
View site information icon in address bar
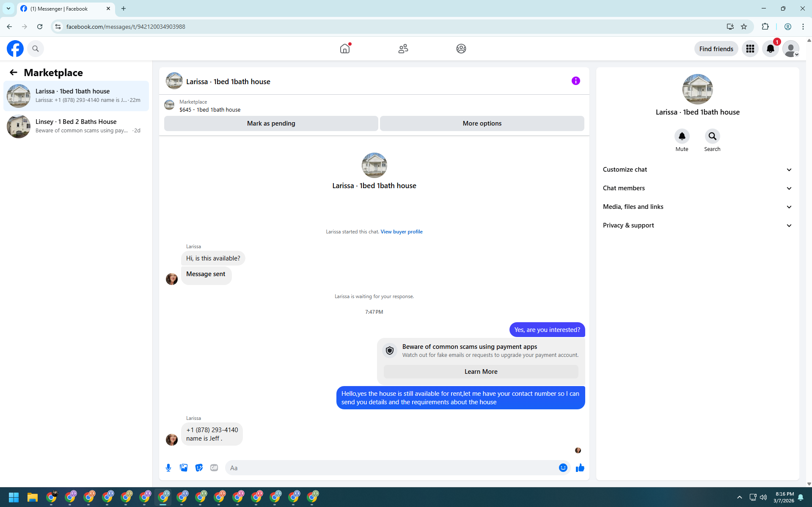tap(58, 27)
